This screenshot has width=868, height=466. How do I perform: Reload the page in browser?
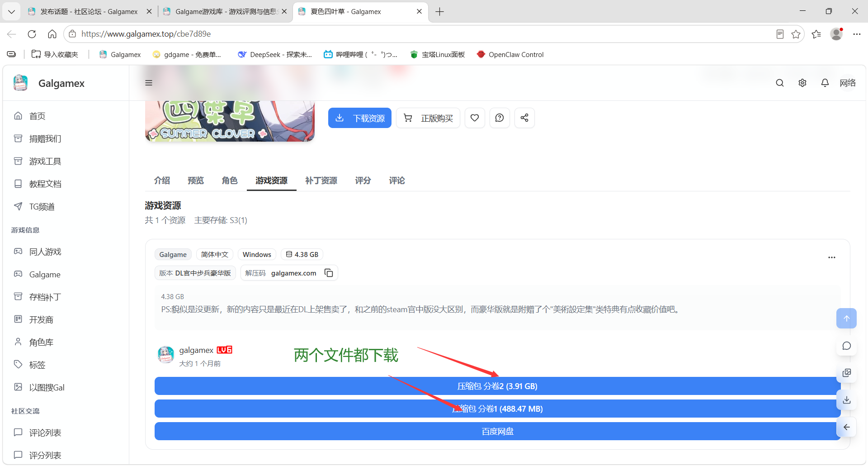click(32, 34)
